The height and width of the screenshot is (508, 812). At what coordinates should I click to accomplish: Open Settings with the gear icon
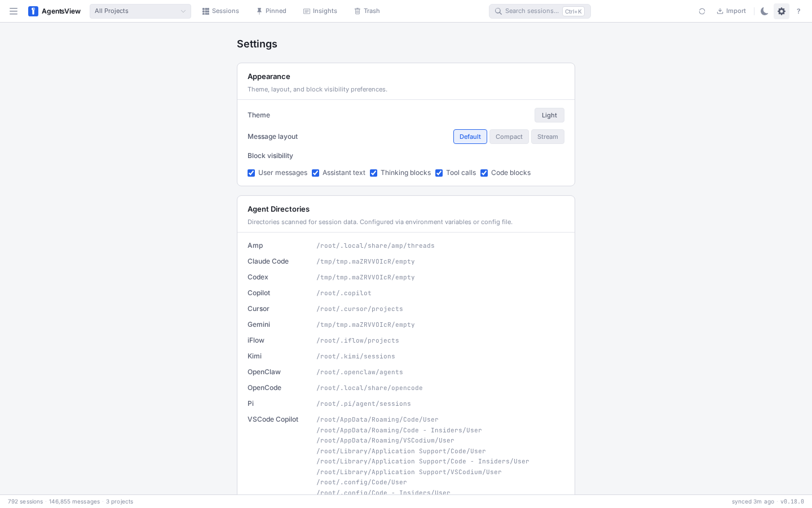[782, 11]
